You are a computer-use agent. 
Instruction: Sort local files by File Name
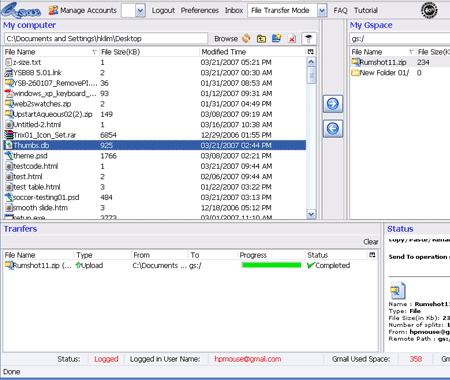point(51,52)
